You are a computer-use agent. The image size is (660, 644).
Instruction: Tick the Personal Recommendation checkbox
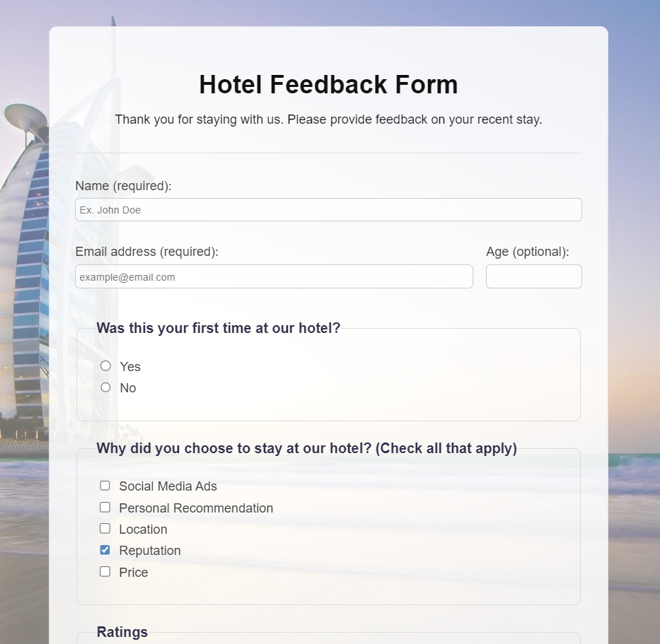(x=105, y=508)
